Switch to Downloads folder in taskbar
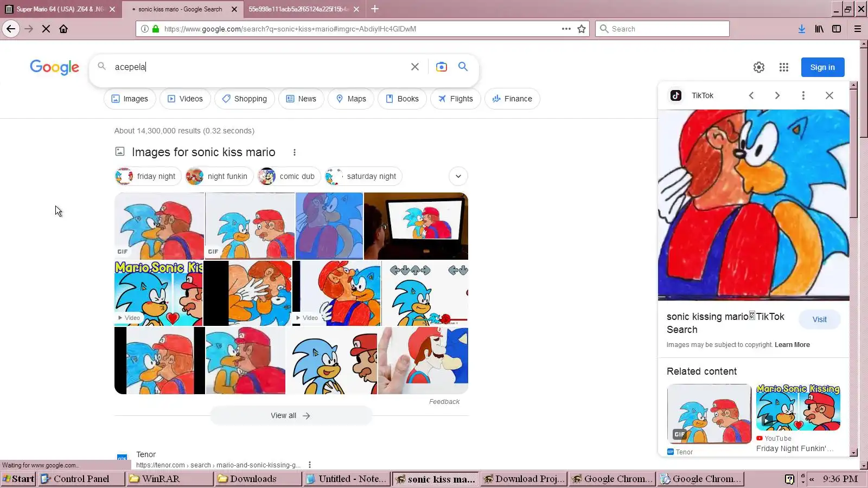This screenshot has height=488, width=868. coord(258,479)
